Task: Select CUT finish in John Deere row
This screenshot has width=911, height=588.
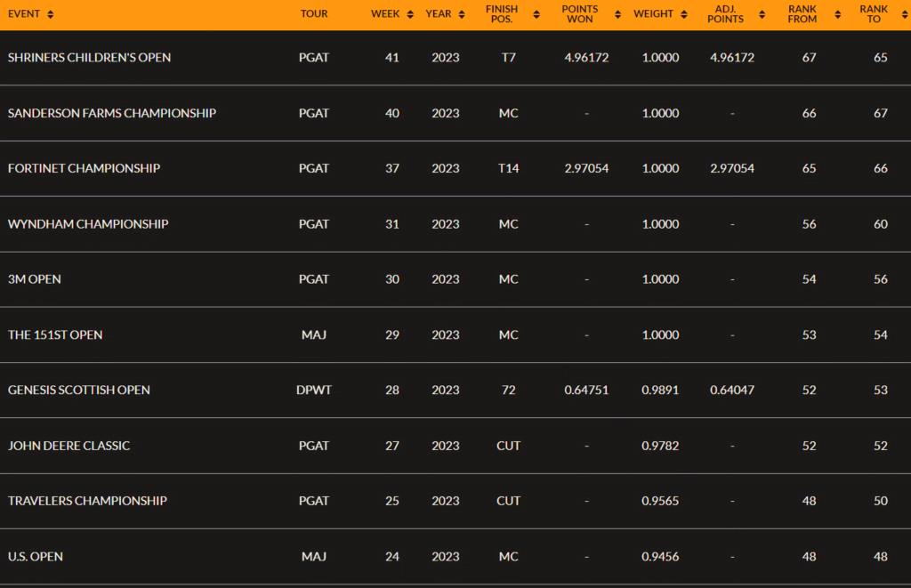Action: [x=508, y=447]
